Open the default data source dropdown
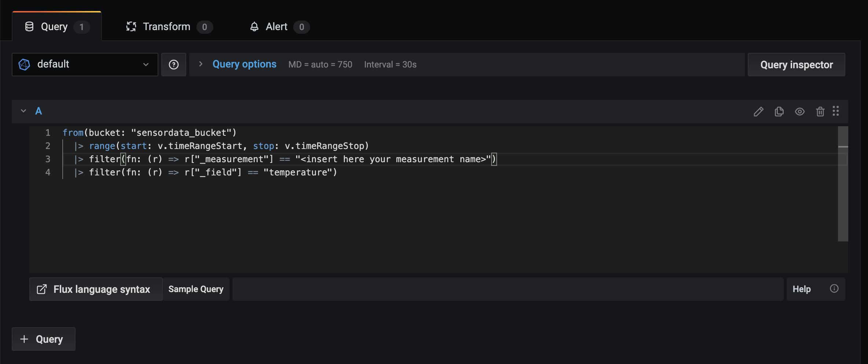 85,65
